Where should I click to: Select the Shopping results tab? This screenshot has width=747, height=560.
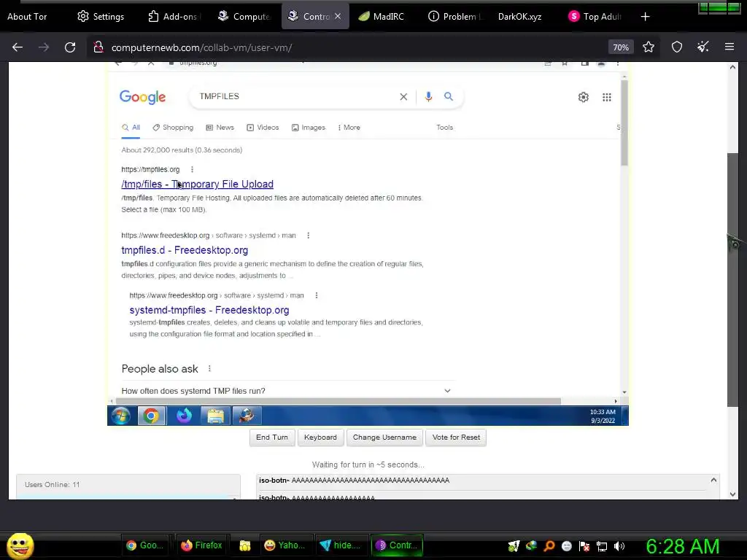[x=173, y=128]
